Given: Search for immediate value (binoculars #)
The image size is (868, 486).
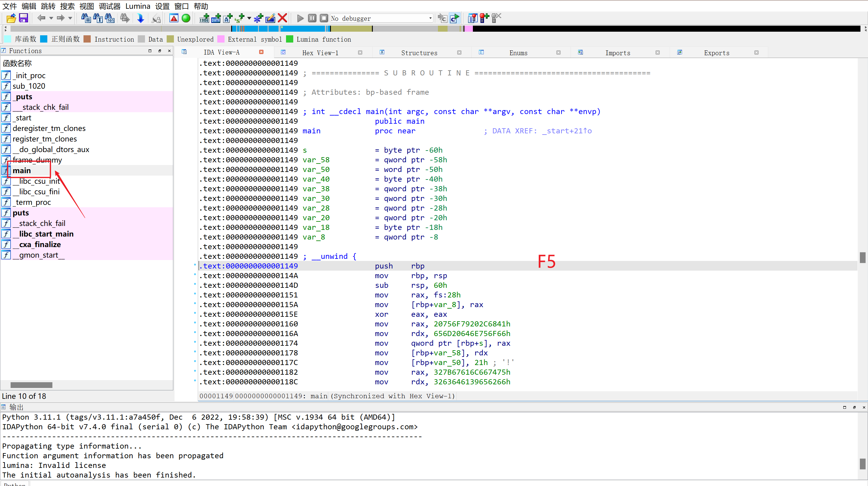Looking at the screenshot, I should (x=86, y=18).
